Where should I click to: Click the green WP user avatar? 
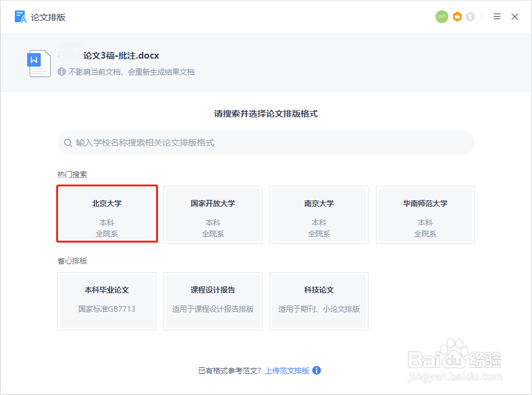point(442,17)
